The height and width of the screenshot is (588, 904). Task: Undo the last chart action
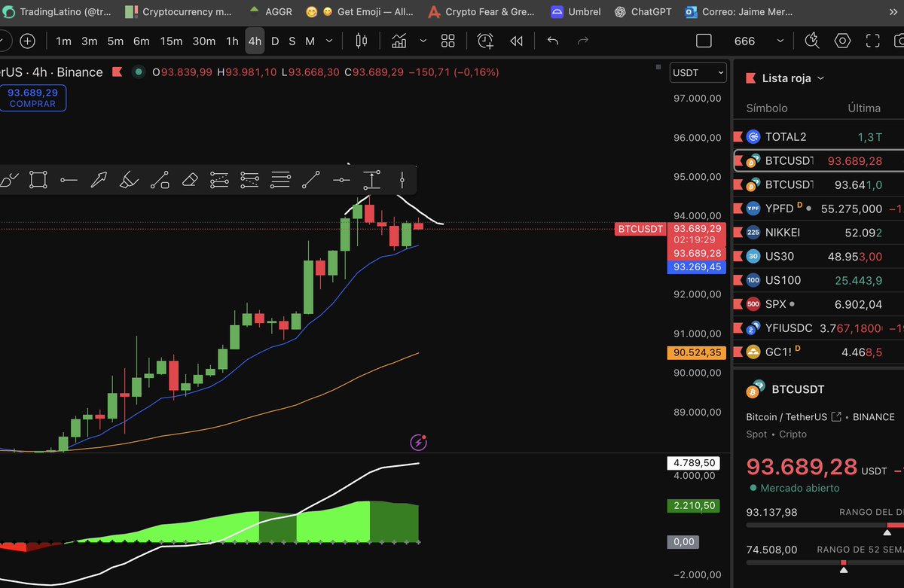tap(553, 41)
